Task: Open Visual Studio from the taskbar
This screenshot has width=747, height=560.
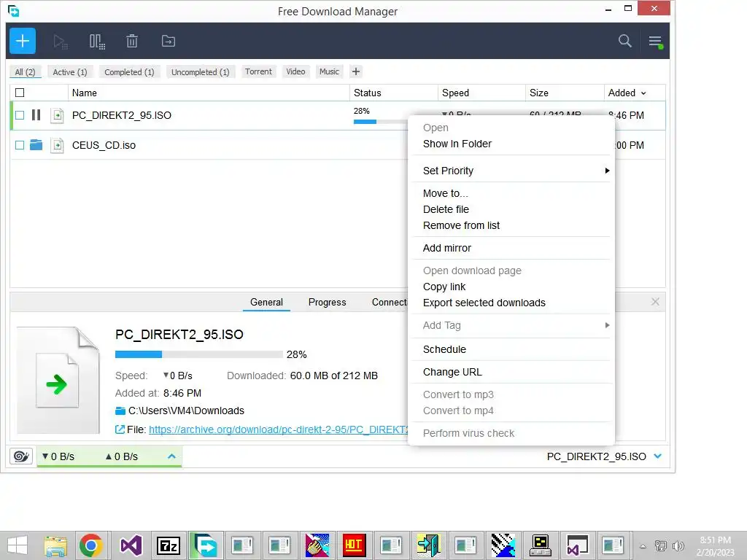Action: (131, 545)
